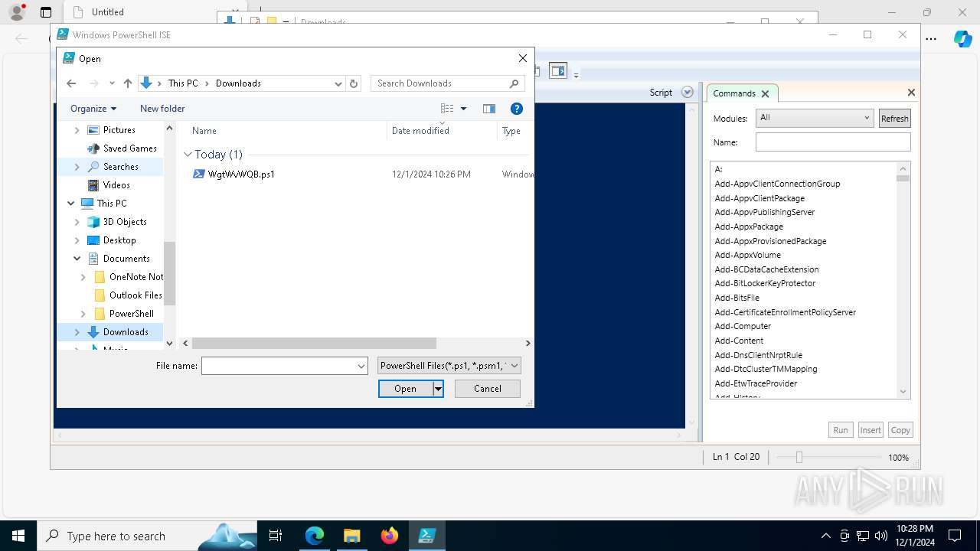The width and height of the screenshot is (980, 551).
Task: Go up one folder level in Open dialog
Action: click(128, 83)
